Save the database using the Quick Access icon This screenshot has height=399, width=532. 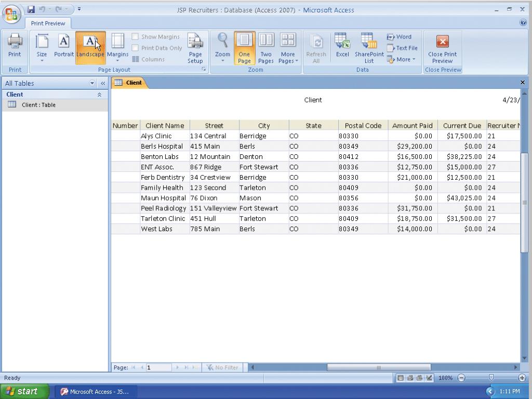[x=31, y=9]
